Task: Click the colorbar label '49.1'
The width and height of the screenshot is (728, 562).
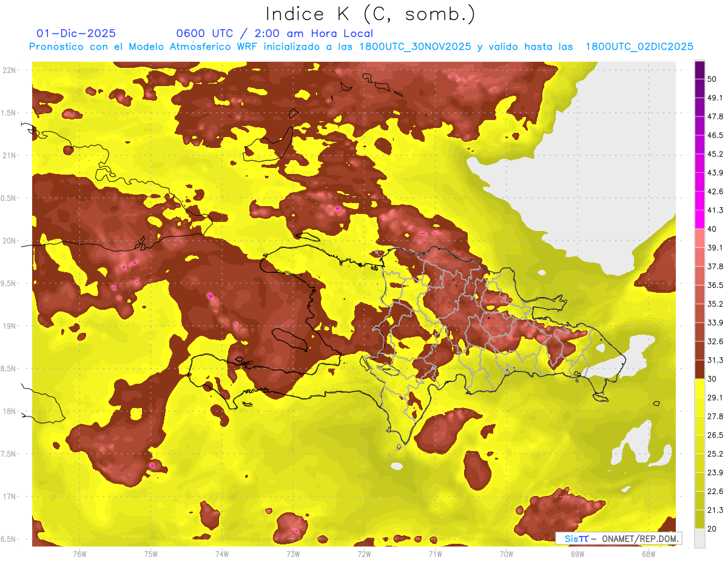Action: click(715, 98)
